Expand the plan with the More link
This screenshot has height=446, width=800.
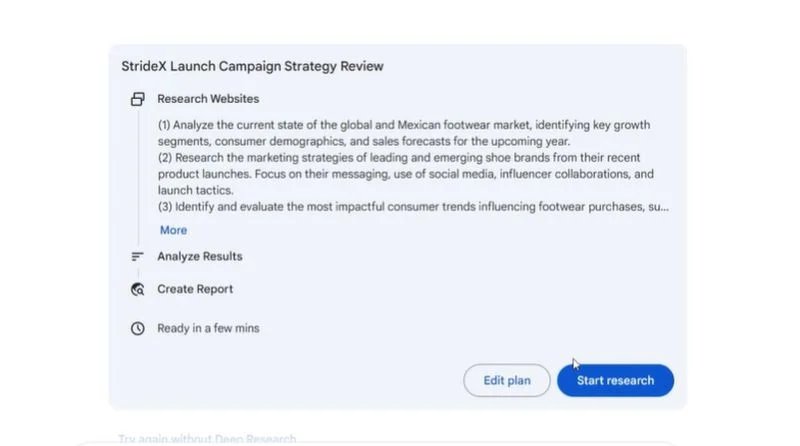[173, 230]
